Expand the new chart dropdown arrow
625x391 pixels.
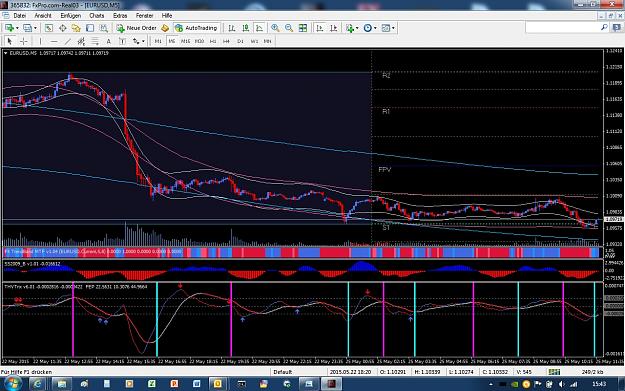17,28
